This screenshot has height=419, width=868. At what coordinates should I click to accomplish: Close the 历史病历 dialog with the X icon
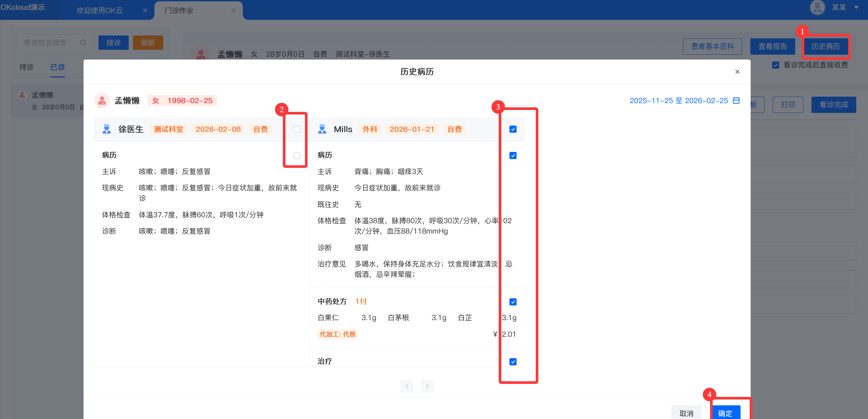(x=737, y=72)
